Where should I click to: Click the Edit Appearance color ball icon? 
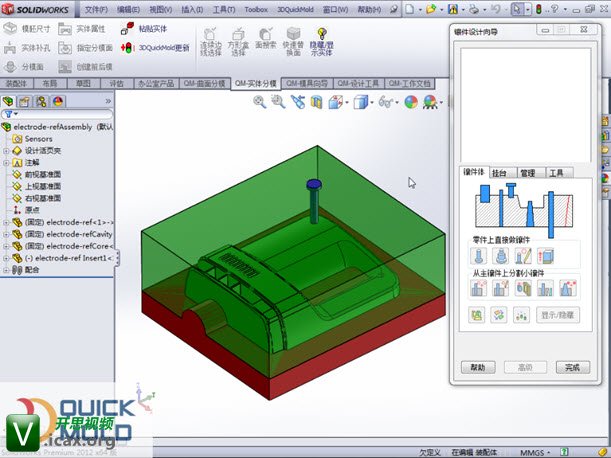(x=411, y=103)
